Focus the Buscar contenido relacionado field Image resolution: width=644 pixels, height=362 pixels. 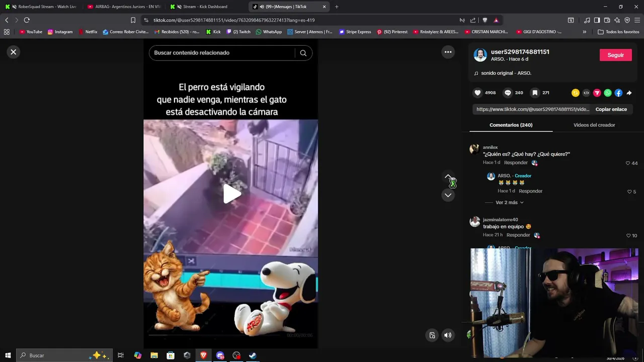pyautogui.click(x=221, y=53)
